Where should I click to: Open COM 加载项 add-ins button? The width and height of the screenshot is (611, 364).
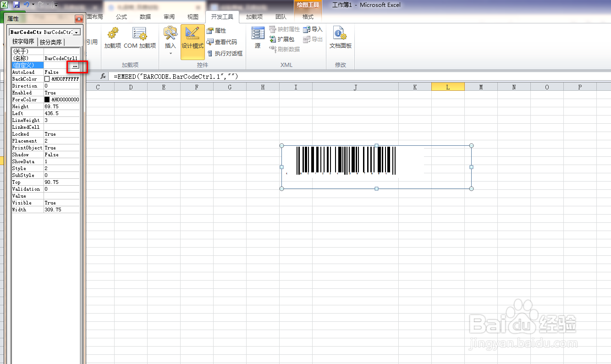coord(140,38)
